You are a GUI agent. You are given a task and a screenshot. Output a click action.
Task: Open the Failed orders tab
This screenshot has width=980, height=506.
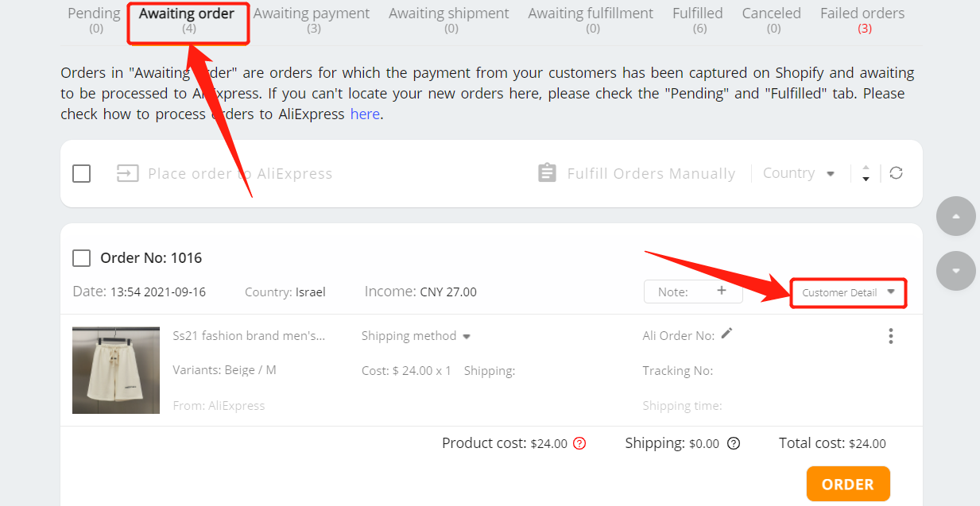(x=862, y=21)
